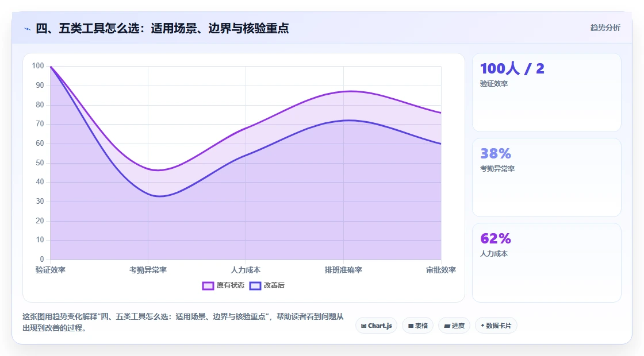This screenshot has height=356, width=644.
Task: Click the 验证效率 x-axis label
Action: pos(51,270)
